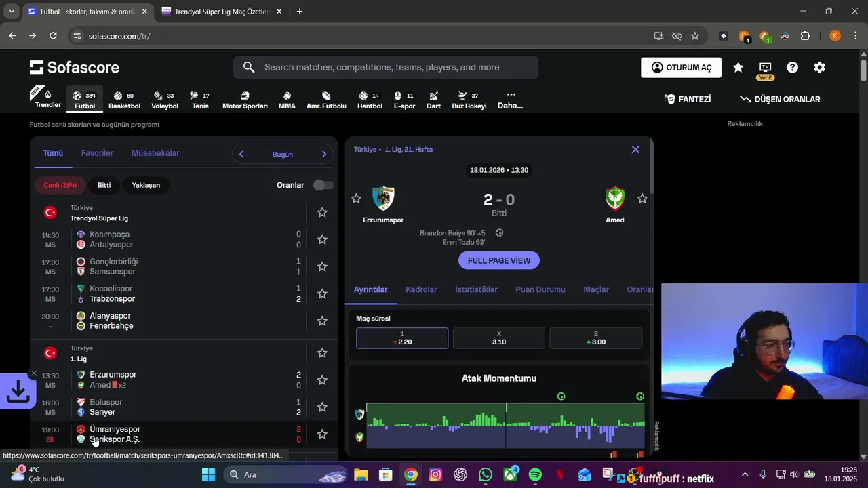Switch to the Maçlar tab
868x488 pixels.
point(596,289)
